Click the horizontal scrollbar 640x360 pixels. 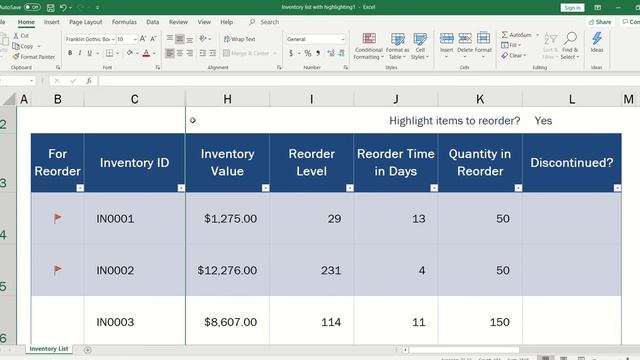click(464, 350)
